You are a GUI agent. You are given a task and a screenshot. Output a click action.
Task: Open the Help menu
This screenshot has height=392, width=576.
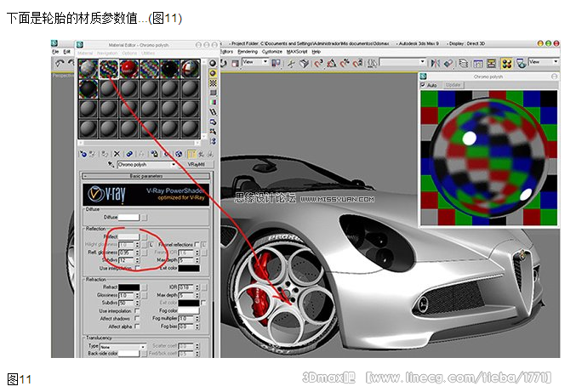[317, 52]
